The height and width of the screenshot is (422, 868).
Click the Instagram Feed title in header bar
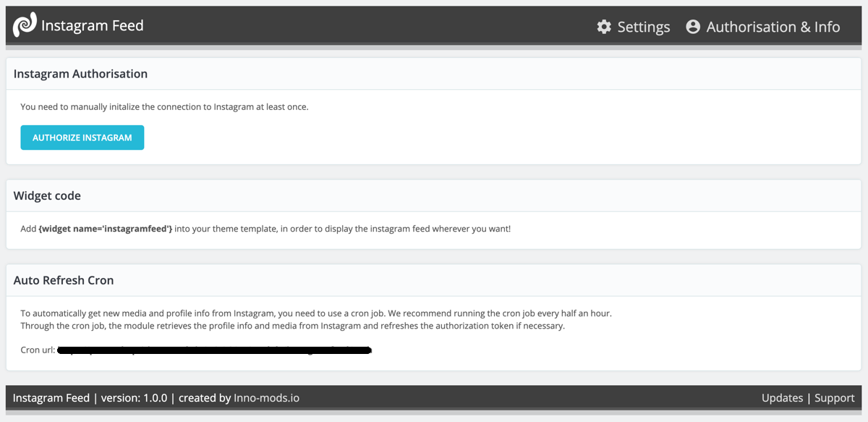tap(93, 25)
